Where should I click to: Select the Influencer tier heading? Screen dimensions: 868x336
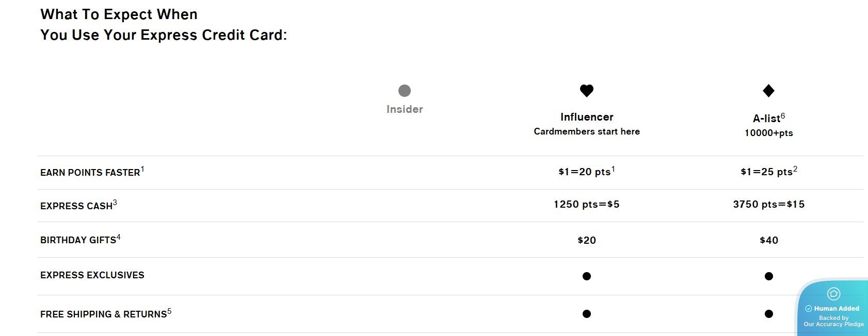[x=587, y=117]
